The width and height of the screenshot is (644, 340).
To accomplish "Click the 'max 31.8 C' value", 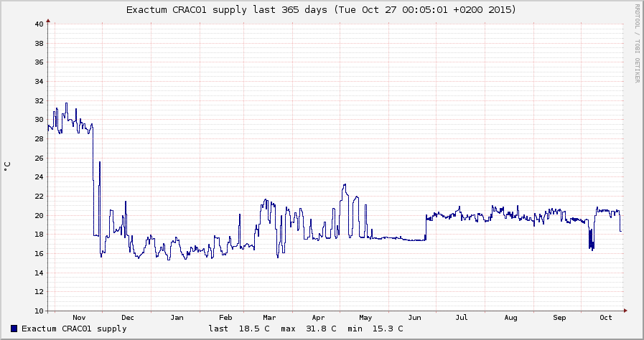I will click(309, 329).
